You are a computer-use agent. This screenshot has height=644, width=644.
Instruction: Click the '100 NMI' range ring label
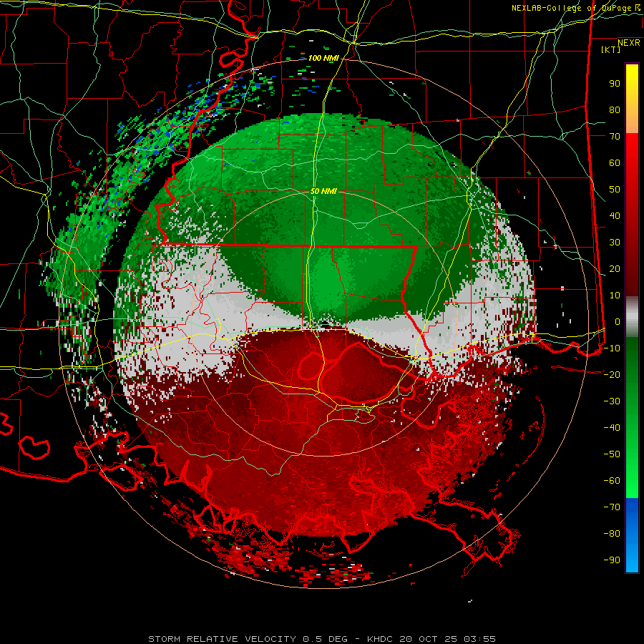(323, 59)
